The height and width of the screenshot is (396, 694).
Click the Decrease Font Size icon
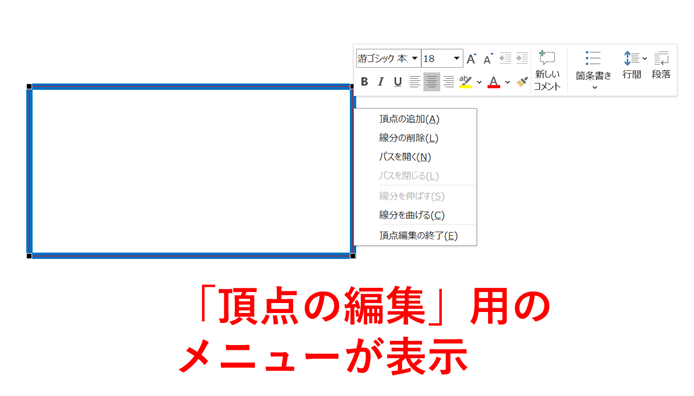[x=488, y=58]
